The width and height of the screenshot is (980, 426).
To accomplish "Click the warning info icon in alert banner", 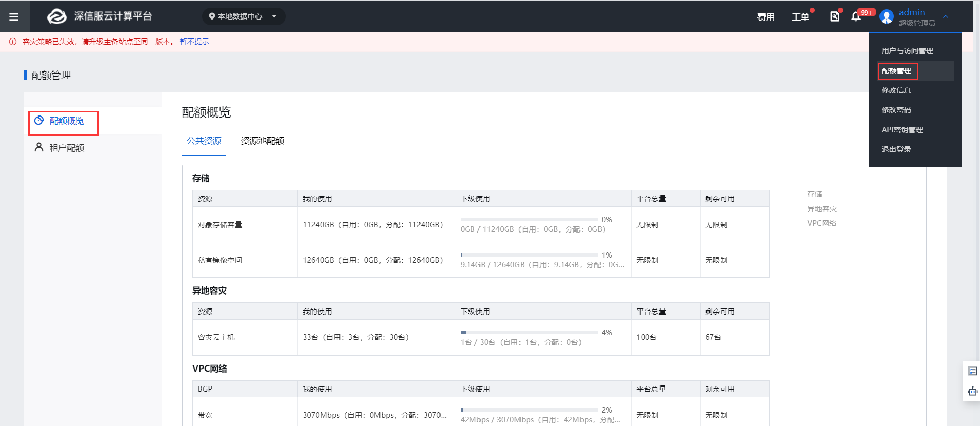I will [x=13, y=42].
